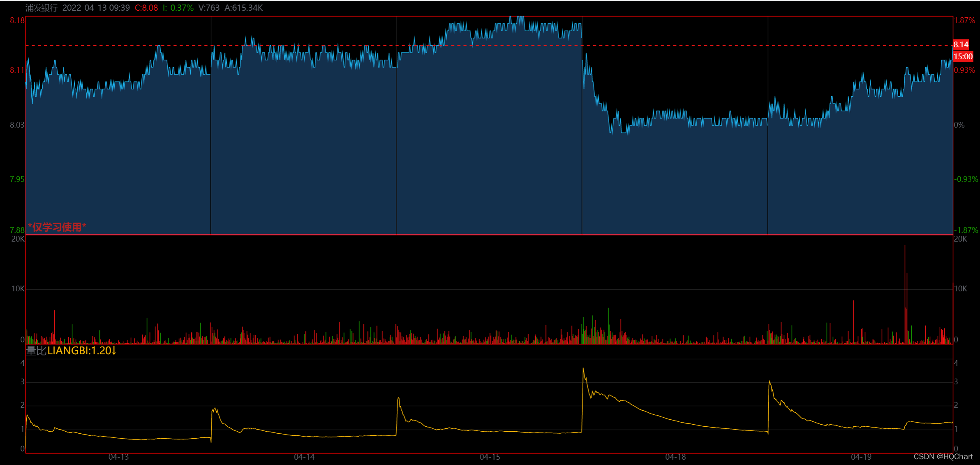The image size is (980, 465).
Task: Click the 2022-04-13 09:39 timestamp in header
Action: pos(96,8)
